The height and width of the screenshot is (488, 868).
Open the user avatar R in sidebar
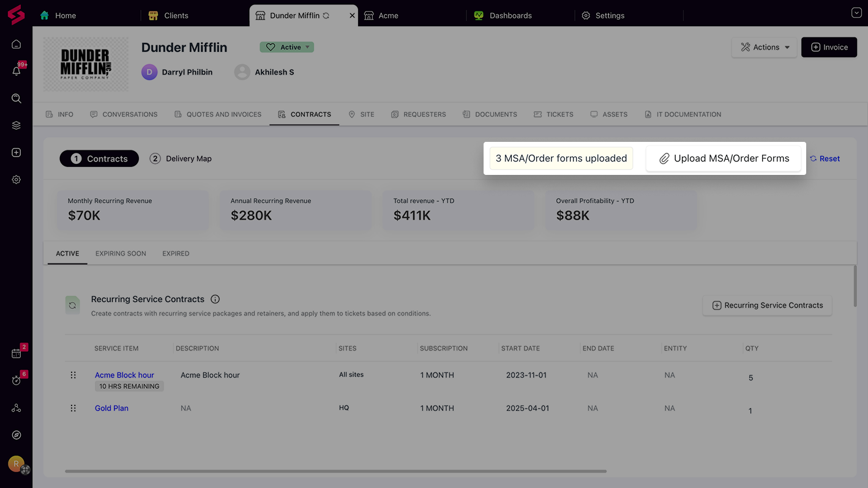[x=17, y=464]
